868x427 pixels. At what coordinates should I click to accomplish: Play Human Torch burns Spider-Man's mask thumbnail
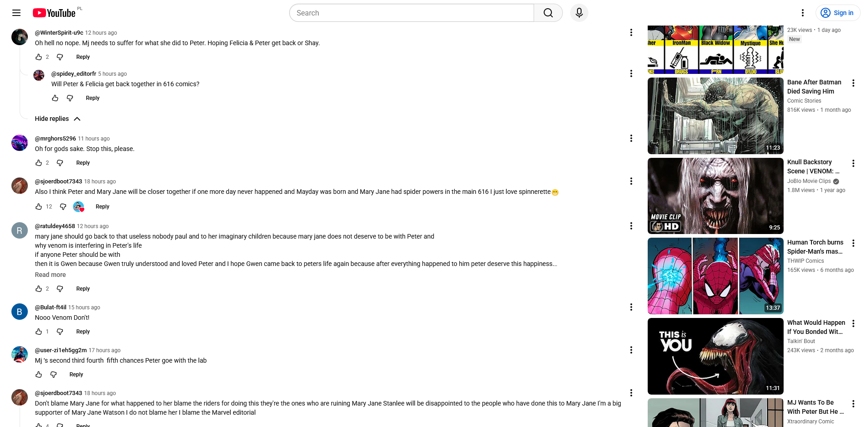point(715,276)
